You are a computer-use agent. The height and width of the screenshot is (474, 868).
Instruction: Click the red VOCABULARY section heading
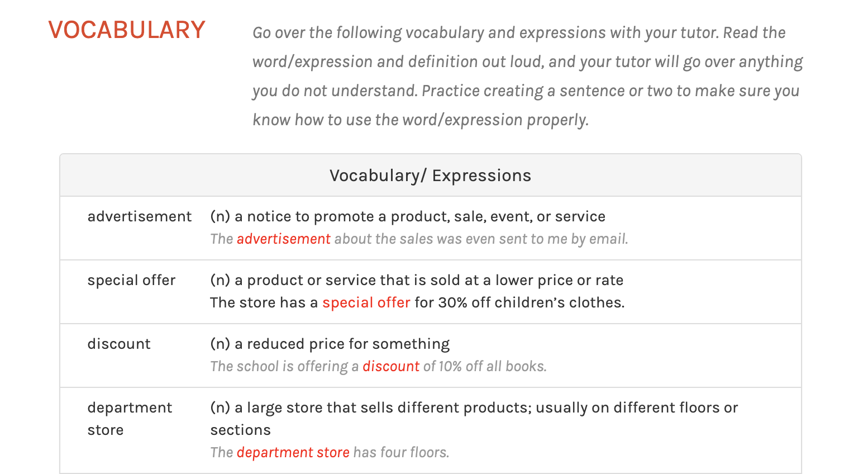click(127, 30)
